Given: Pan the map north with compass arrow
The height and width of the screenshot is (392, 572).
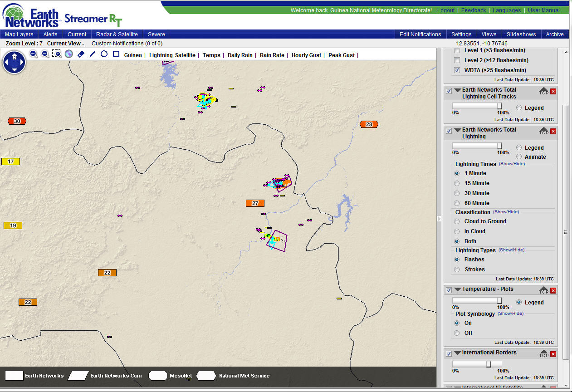Looking at the screenshot, I should click(15, 56).
